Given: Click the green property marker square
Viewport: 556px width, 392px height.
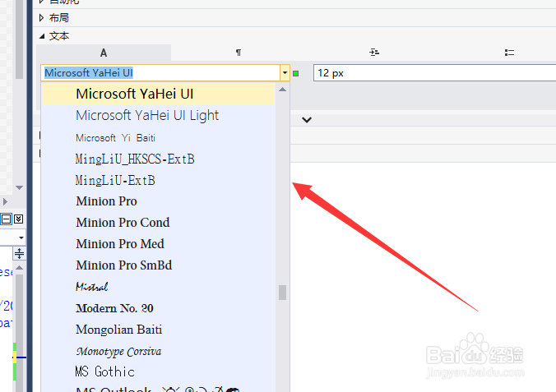Looking at the screenshot, I should pos(296,74).
